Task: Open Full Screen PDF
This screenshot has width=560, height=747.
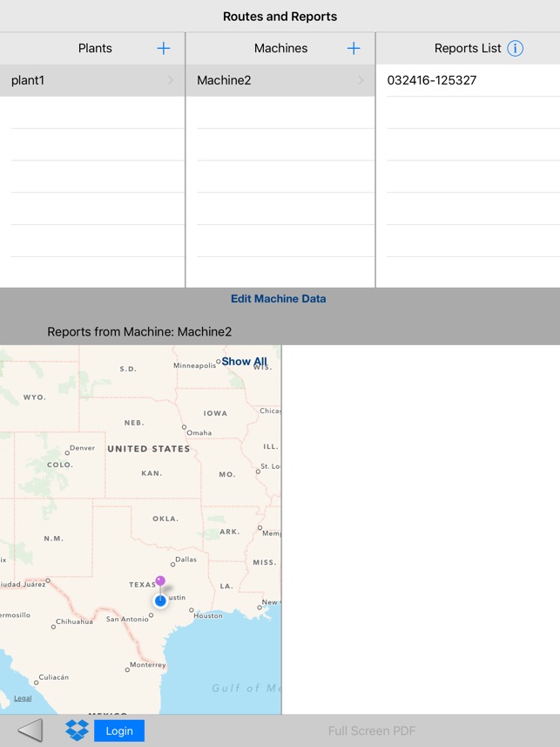Action: click(x=371, y=730)
